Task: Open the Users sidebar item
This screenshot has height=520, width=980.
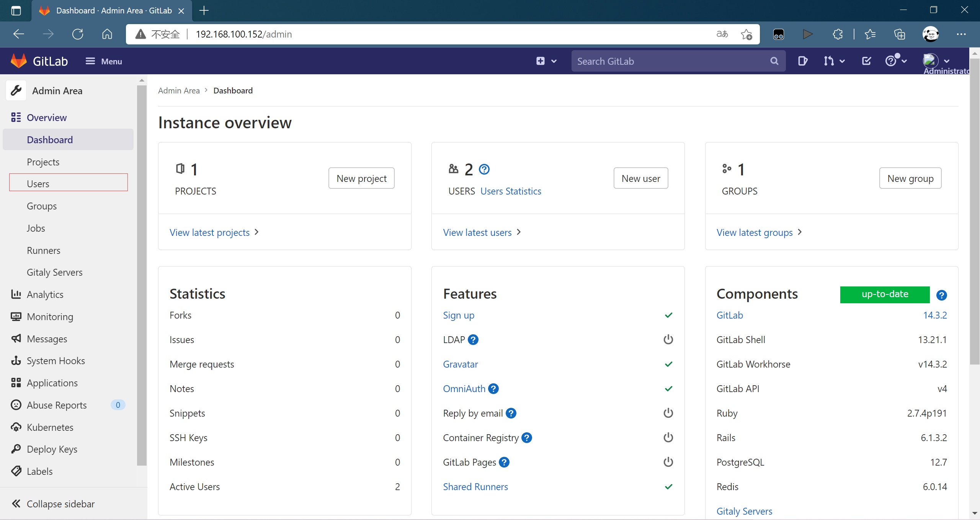Action: 38,183
